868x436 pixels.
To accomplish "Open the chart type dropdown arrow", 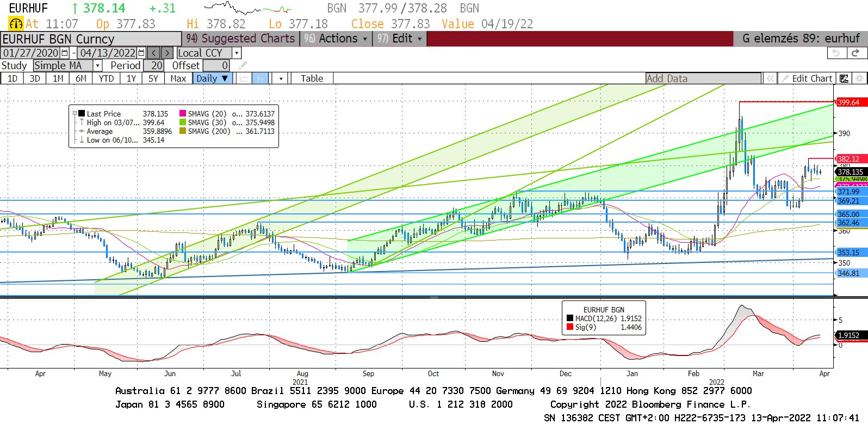I will point(280,78).
